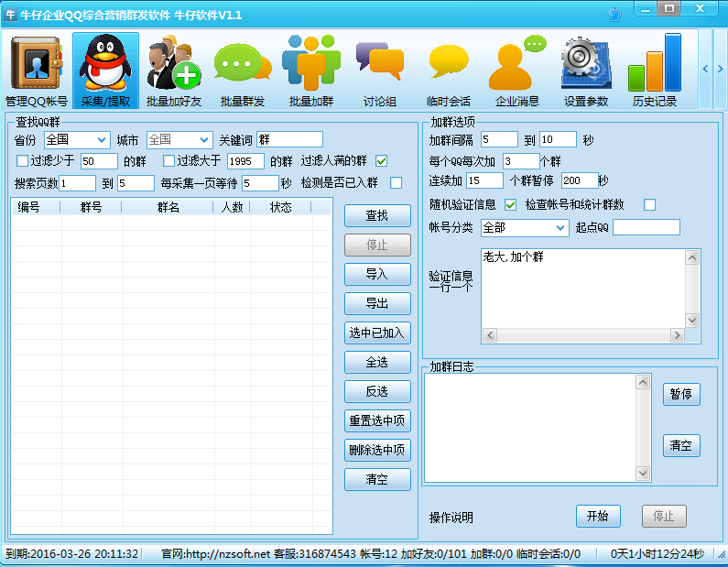The height and width of the screenshot is (567, 728).
Task: Enable 过滤大于 checkbox
Action: click(x=169, y=160)
